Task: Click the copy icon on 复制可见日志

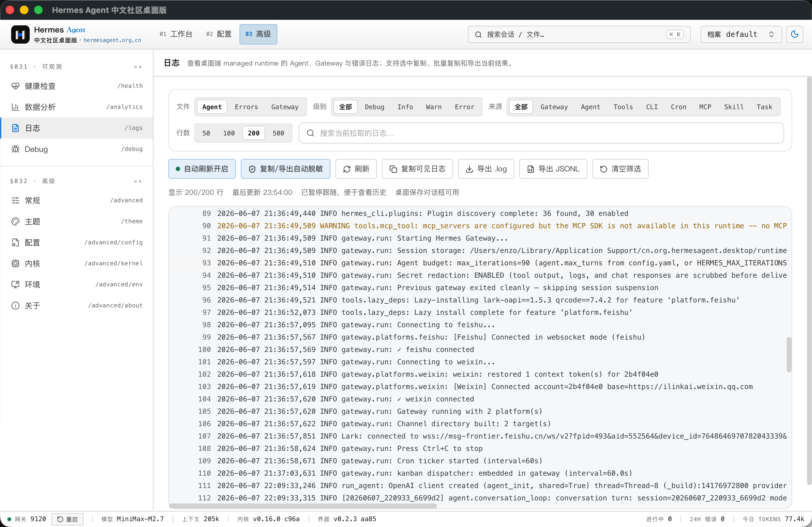Action: pos(393,169)
